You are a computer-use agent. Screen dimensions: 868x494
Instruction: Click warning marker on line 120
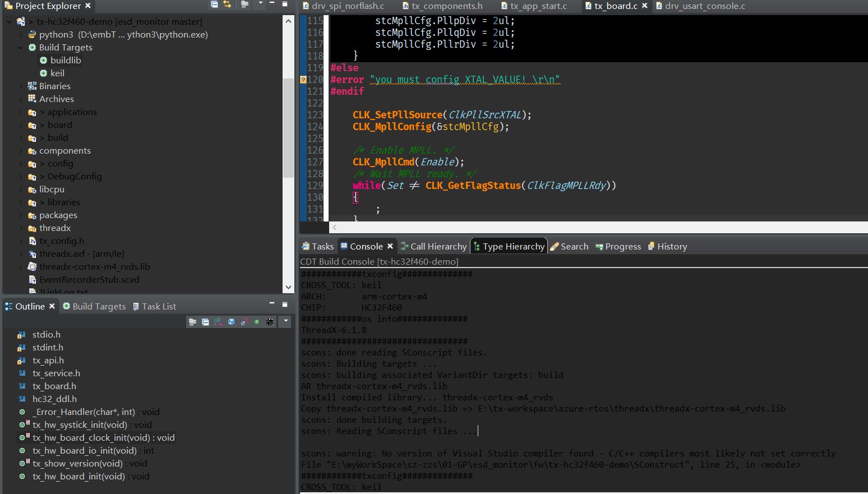(303, 80)
